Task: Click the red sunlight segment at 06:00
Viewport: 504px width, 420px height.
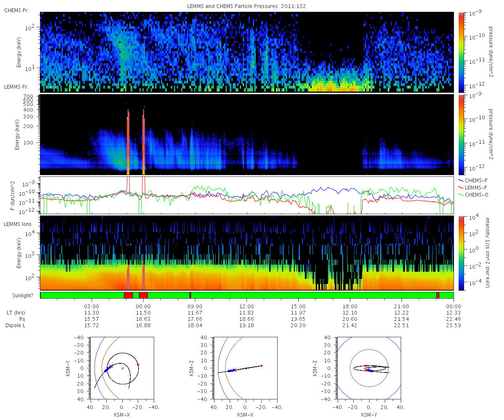Action: point(143,295)
